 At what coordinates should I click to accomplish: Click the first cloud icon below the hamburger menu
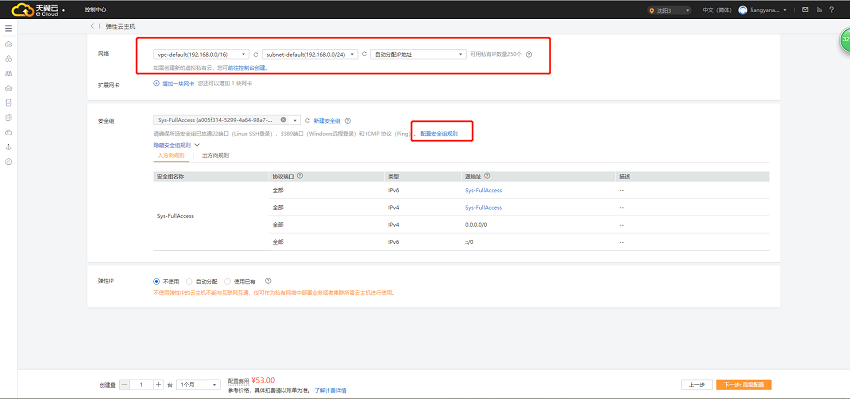click(8, 44)
